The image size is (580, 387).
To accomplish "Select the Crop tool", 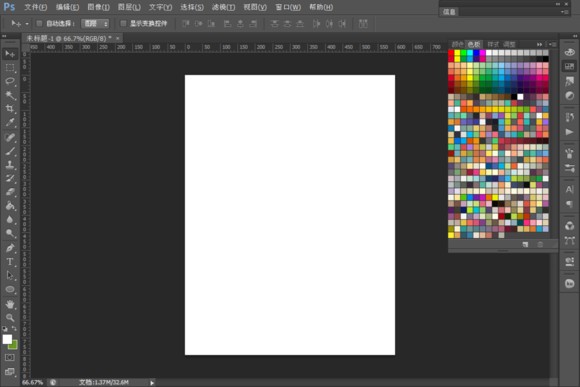I will click(10, 108).
